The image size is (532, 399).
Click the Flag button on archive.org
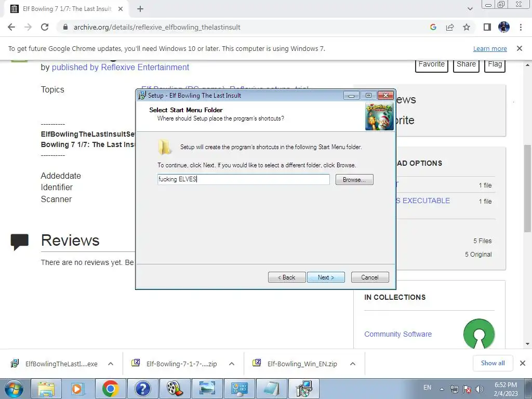tap(495, 65)
